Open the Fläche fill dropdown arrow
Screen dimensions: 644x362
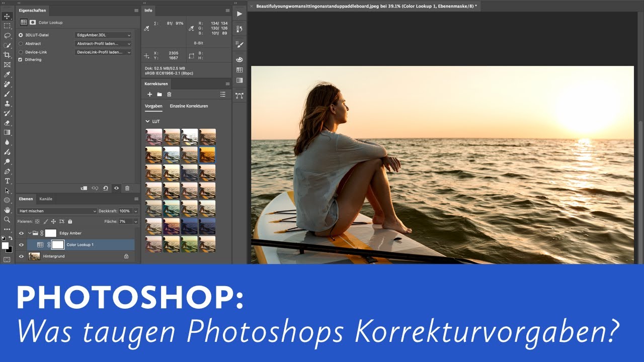point(135,221)
